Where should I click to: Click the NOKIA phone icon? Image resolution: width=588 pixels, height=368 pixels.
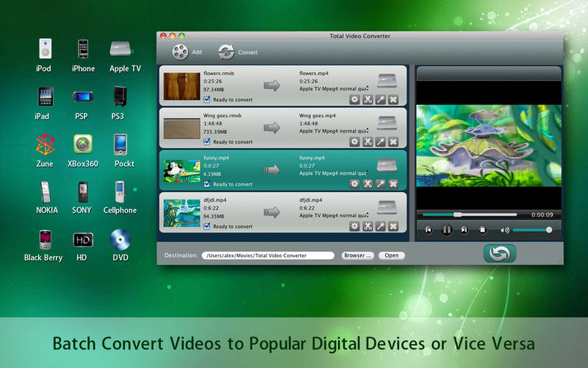(x=45, y=192)
